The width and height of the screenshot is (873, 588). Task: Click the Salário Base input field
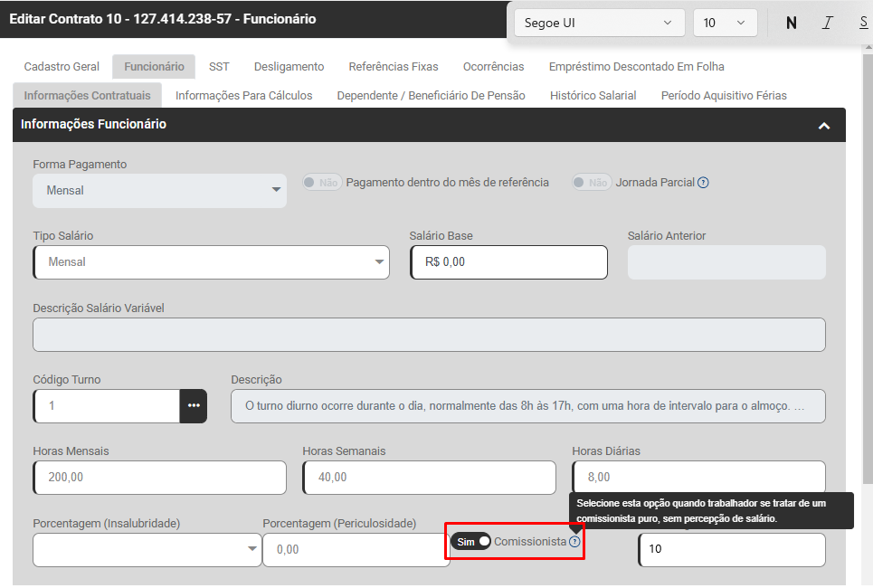point(508,262)
